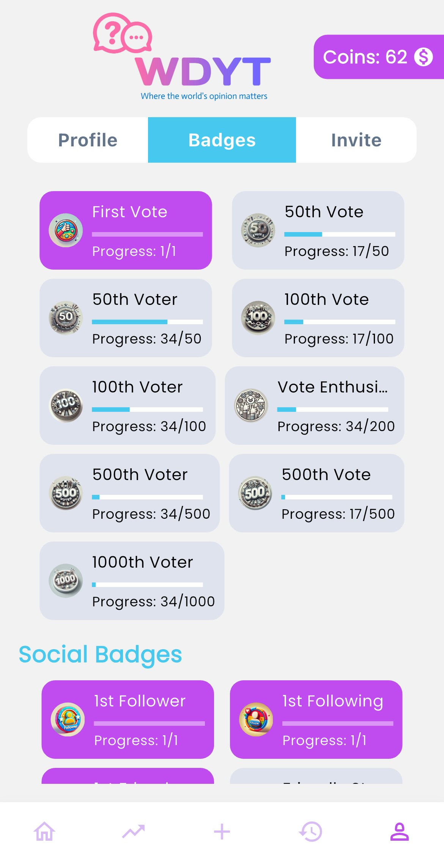This screenshot has height=868, width=444.
Task: Click the First Vote badge medal icon
Action: click(x=66, y=230)
